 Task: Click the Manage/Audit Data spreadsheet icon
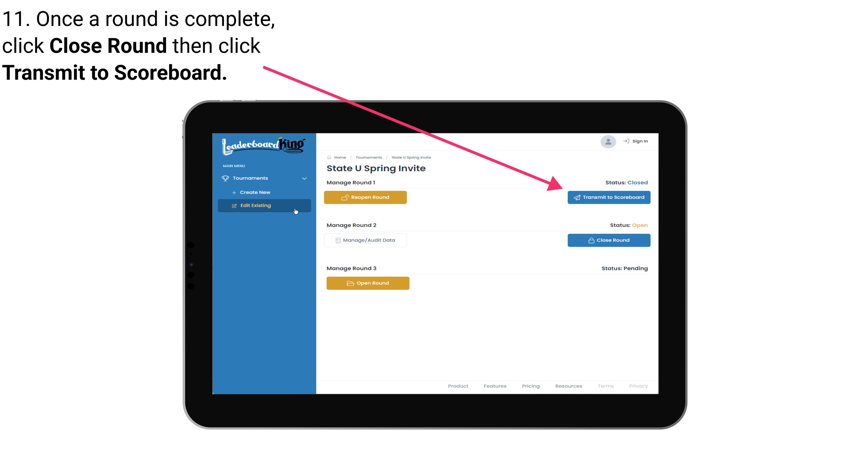pyautogui.click(x=337, y=240)
